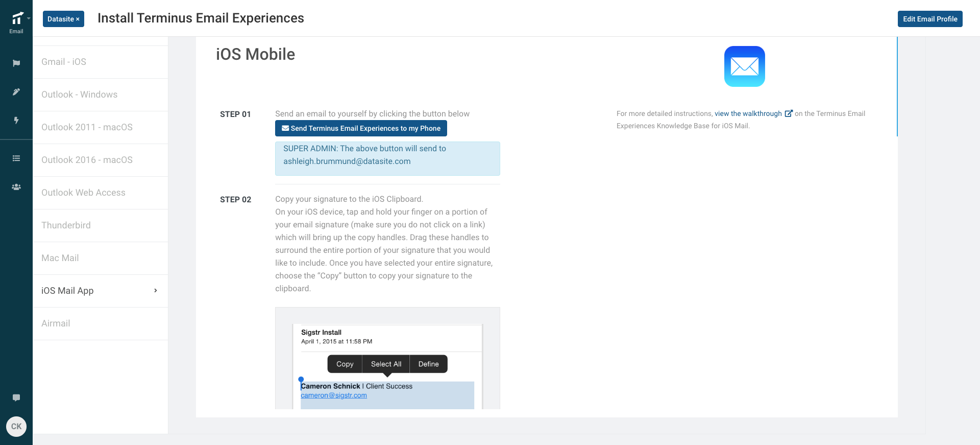Image resolution: width=980 pixels, height=445 pixels.
Task: Click the CK user avatar
Action: (16, 427)
